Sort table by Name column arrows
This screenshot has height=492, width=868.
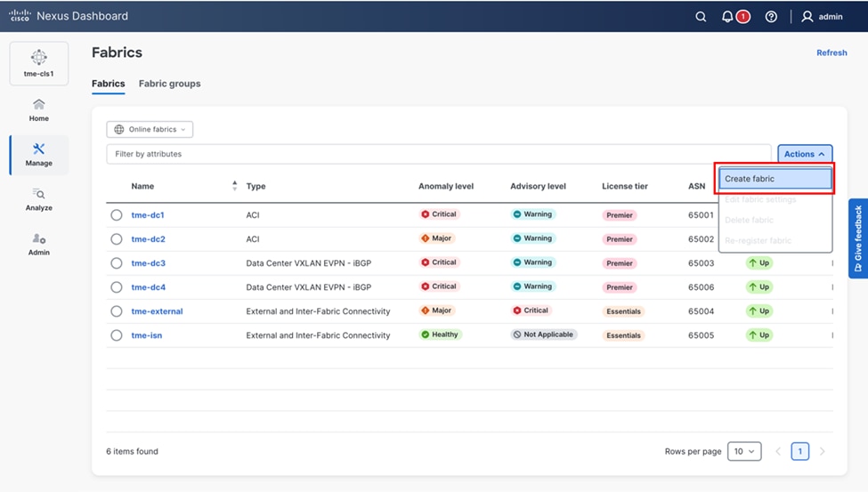pyautogui.click(x=235, y=186)
